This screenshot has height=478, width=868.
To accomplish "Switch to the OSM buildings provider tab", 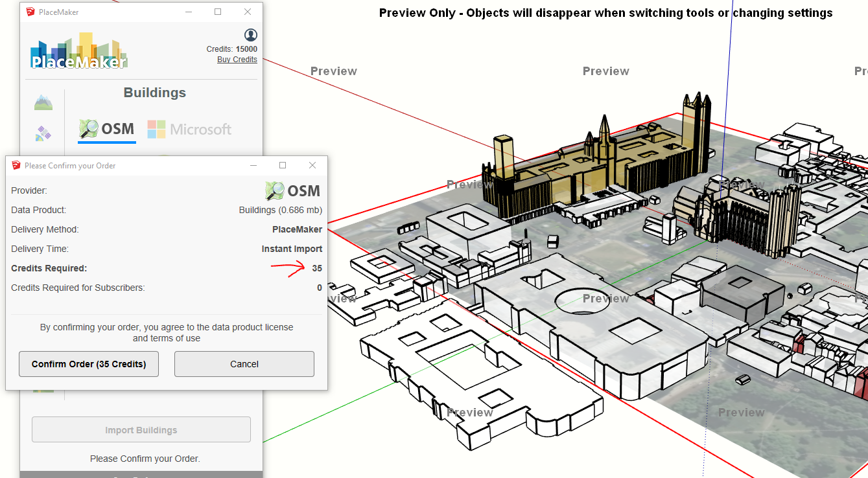I will pyautogui.click(x=107, y=130).
